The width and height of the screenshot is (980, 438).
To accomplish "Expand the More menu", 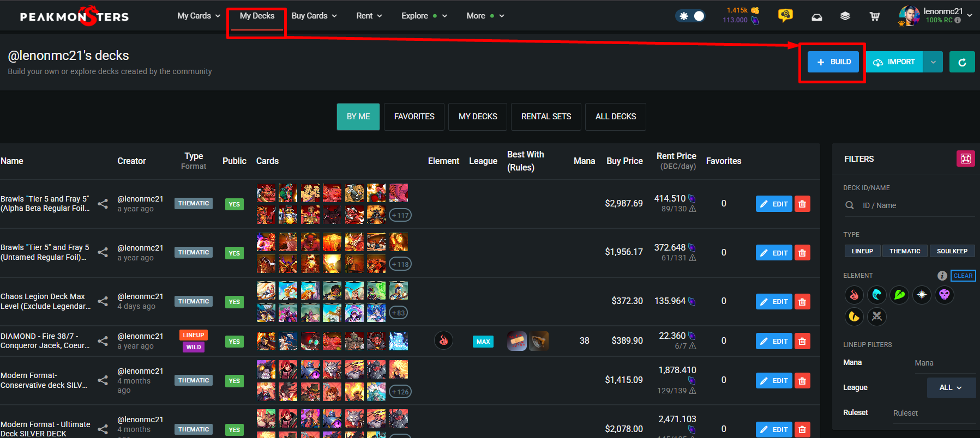I will (485, 16).
